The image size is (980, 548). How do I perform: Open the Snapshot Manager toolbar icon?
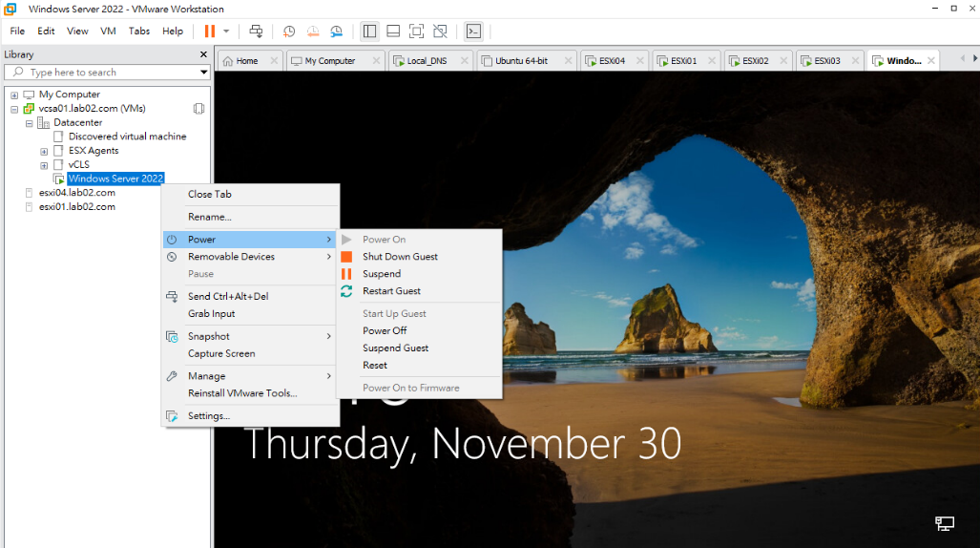click(x=336, y=32)
